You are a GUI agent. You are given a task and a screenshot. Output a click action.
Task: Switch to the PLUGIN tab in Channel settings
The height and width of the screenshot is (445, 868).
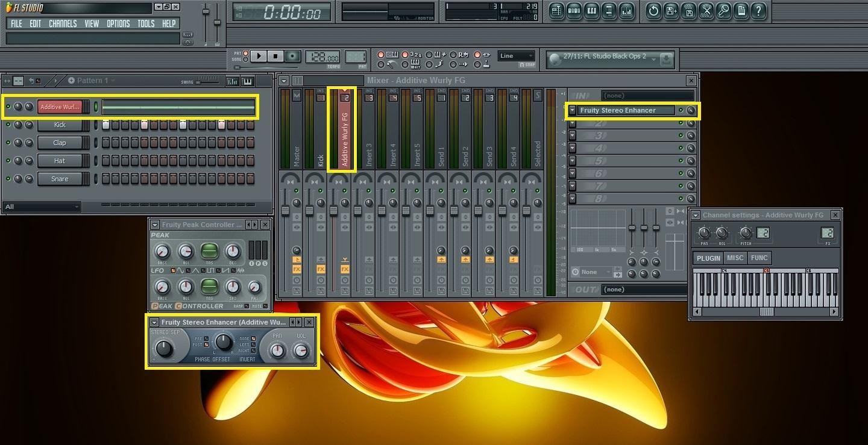pyautogui.click(x=708, y=258)
